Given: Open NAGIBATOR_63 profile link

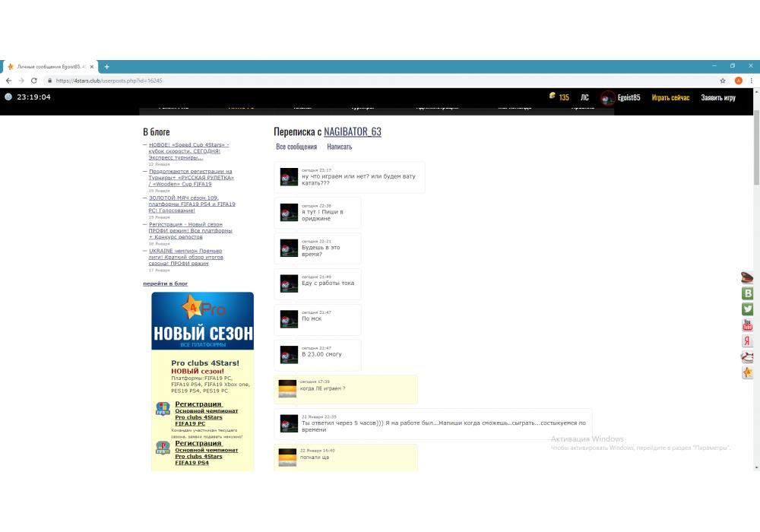Looking at the screenshot, I should 353,131.
